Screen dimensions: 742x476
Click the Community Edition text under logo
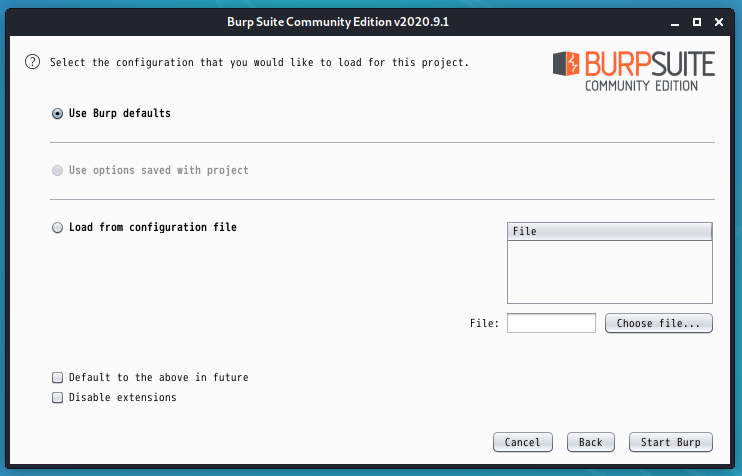[649, 87]
